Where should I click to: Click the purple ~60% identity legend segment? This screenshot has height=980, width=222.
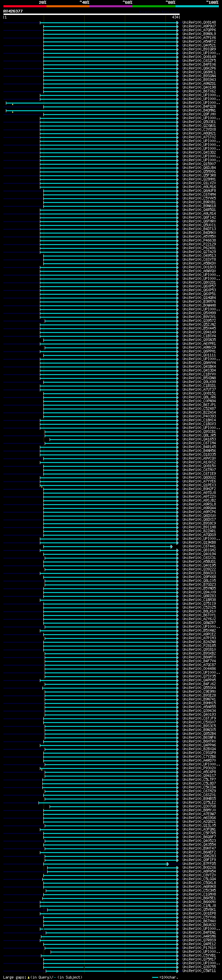point(111,6)
